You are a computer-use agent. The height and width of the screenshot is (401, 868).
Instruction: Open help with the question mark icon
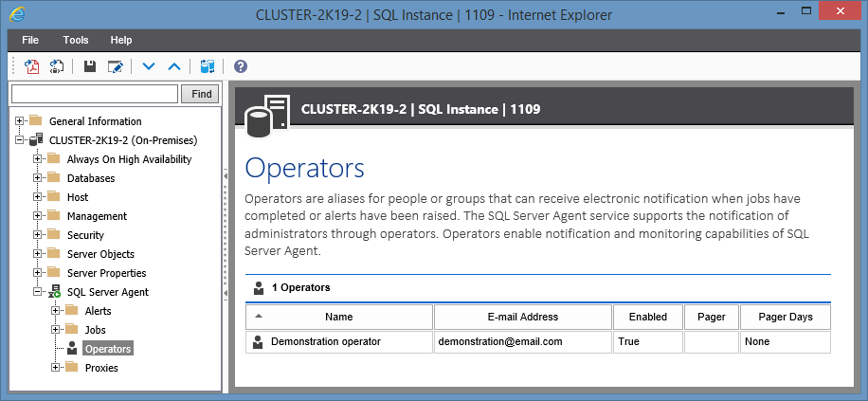241,66
